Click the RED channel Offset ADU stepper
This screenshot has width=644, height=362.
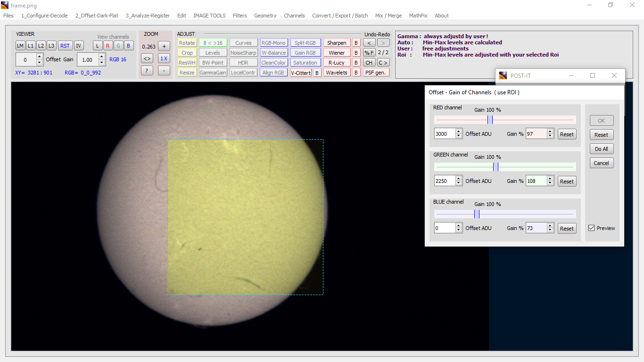tap(459, 134)
